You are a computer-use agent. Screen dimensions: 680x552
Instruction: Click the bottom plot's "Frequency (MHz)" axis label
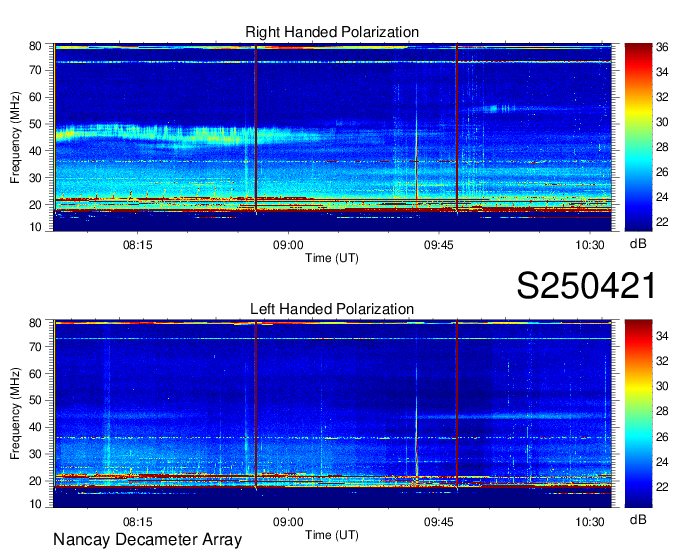click(15, 414)
